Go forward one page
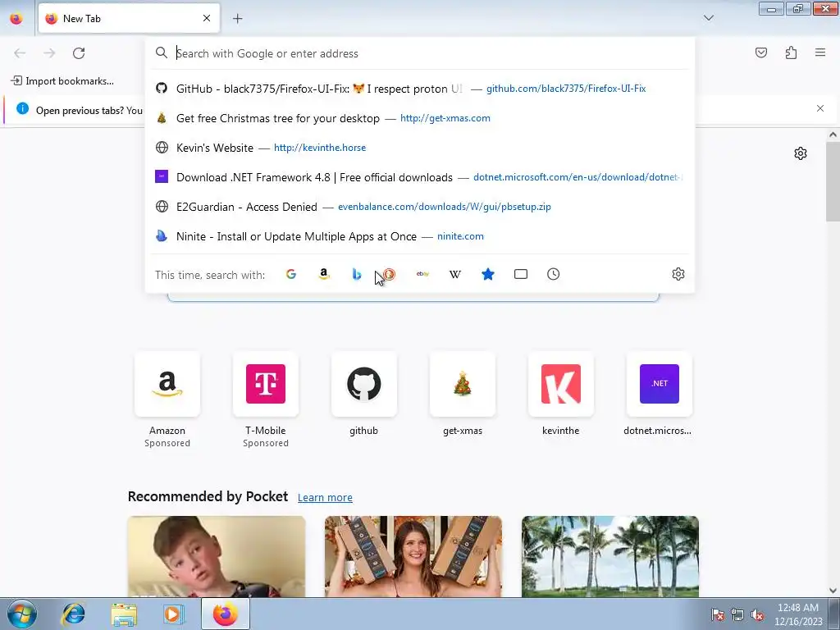The width and height of the screenshot is (840, 630). pos(49,53)
